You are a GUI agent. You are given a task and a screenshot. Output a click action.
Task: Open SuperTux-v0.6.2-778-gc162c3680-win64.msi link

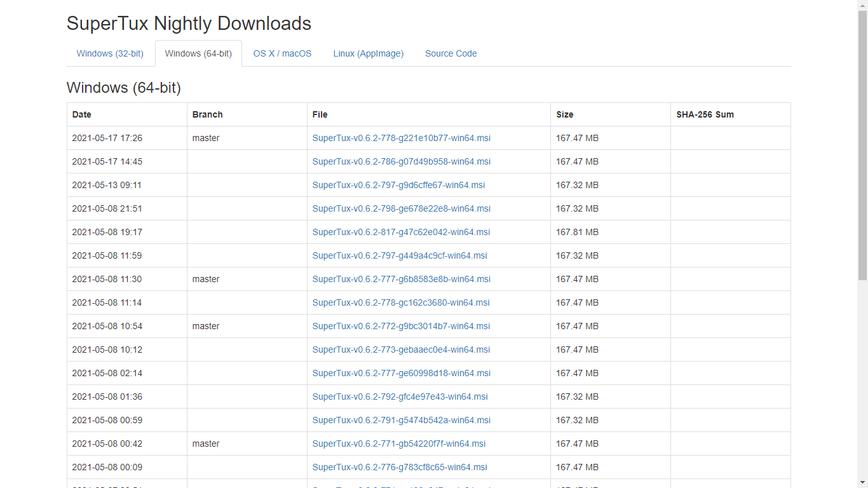tap(401, 302)
